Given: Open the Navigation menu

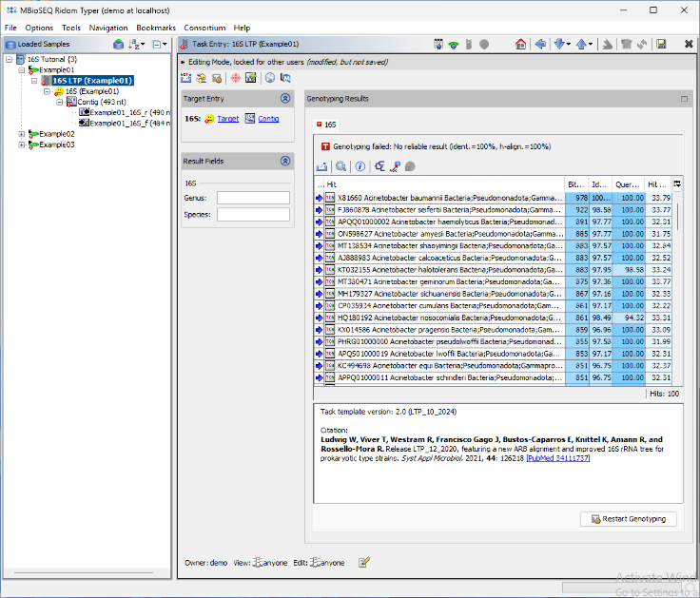Looking at the screenshot, I should [108, 28].
